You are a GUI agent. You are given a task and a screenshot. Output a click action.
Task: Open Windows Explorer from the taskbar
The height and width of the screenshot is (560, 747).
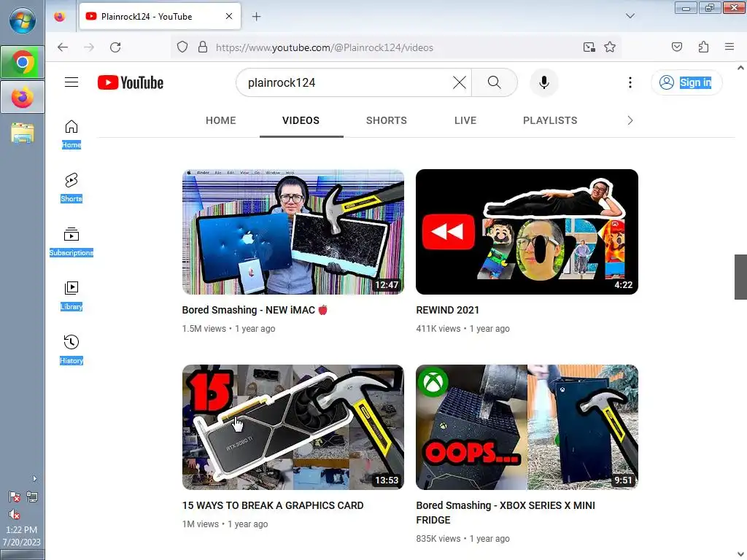pyautogui.click(x=23, y=133)
